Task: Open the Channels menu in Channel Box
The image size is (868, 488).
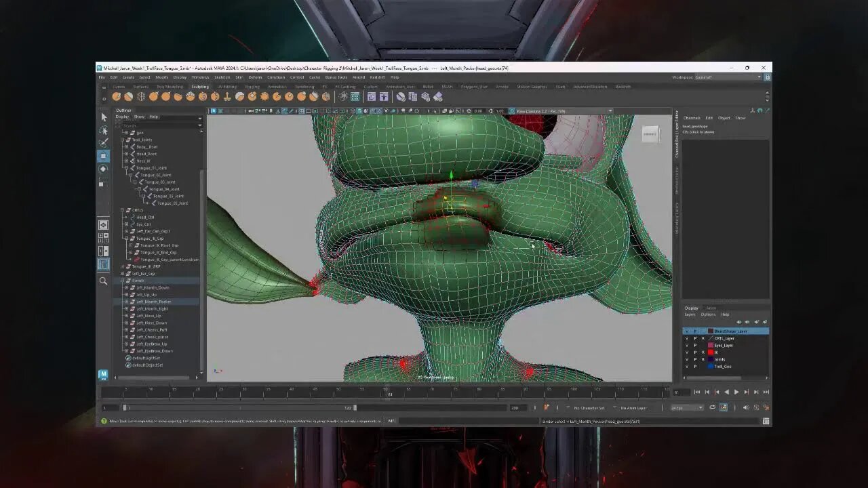Action: [692, 118]
